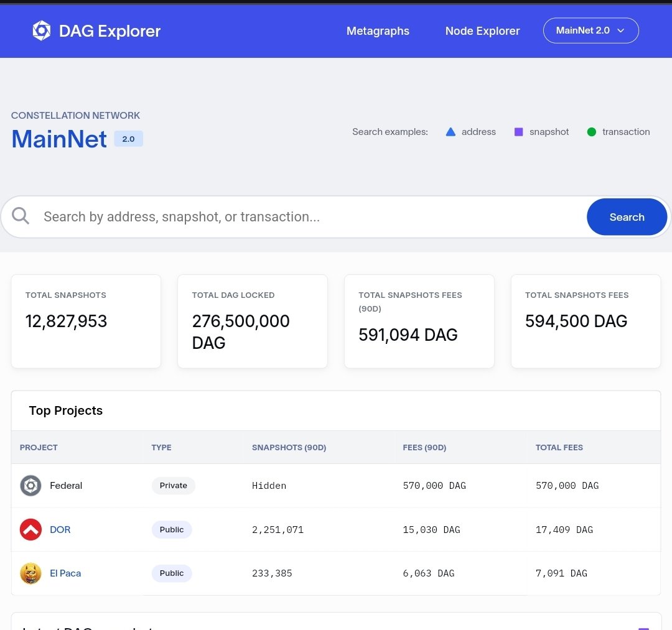Open the DAG Explorer home title link
Viewport: 672px width, 630px height.
pyautogui.click(x=110, y=31)
